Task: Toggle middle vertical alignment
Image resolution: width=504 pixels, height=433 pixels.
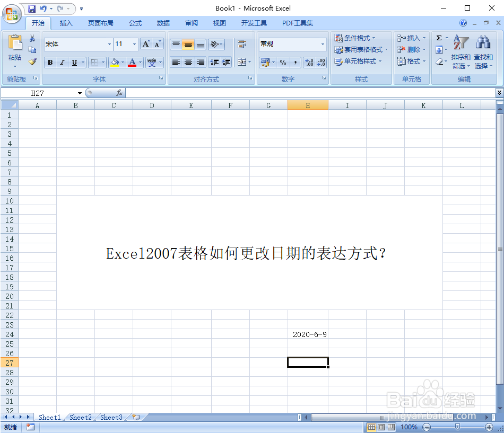Action: pyautogui.click(x=188, y=44)
